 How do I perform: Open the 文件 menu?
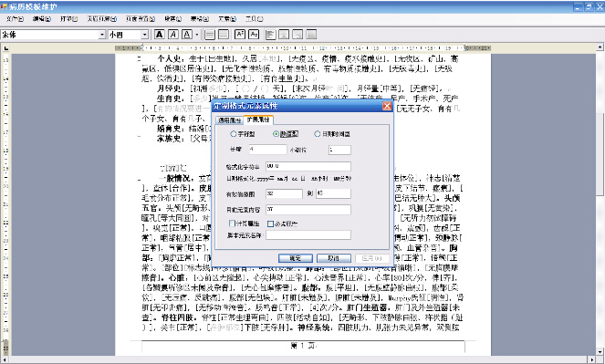[15, 19]
